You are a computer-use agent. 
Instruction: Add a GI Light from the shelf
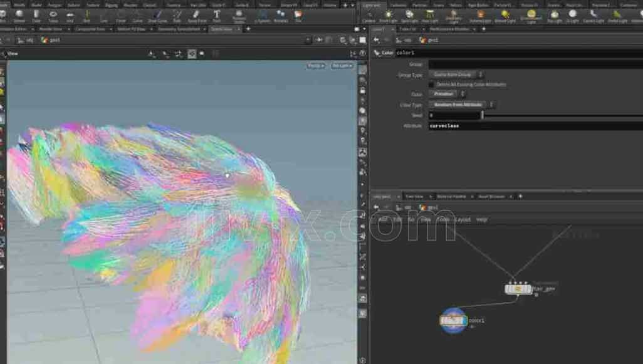[x=572, y=16]
